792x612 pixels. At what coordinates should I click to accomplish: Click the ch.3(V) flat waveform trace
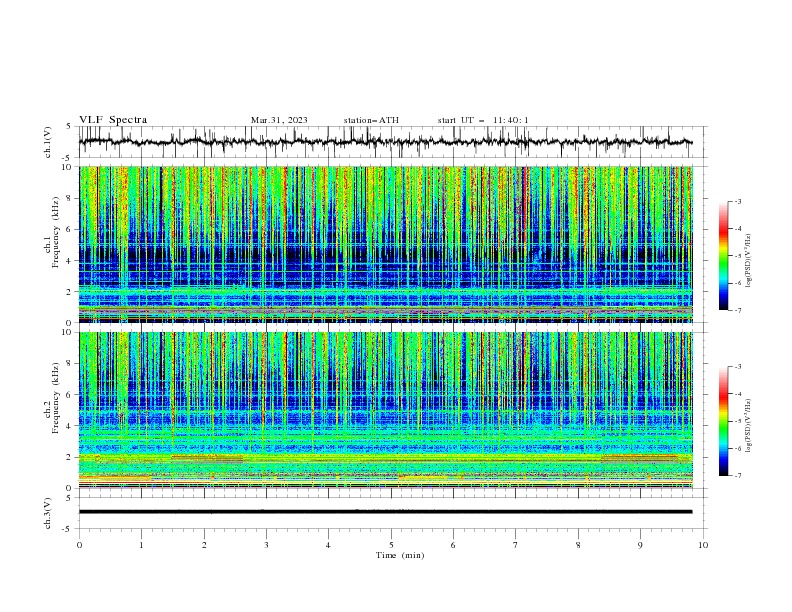click(385, 512)
